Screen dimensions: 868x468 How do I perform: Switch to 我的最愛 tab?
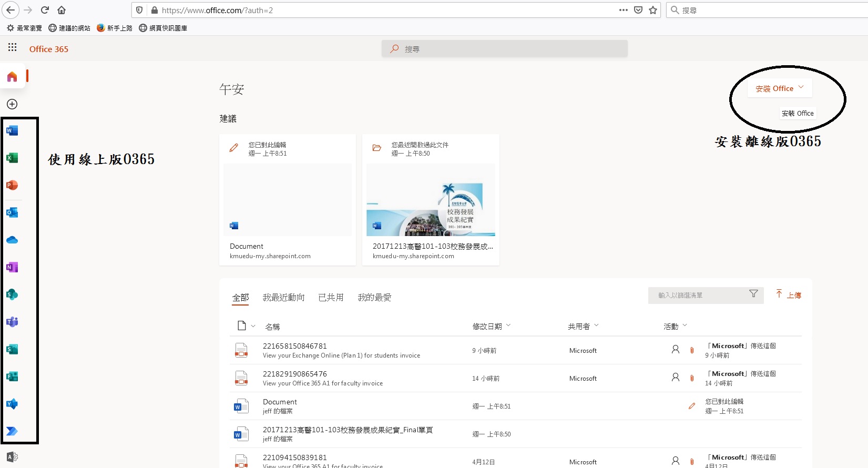point(374,298)
